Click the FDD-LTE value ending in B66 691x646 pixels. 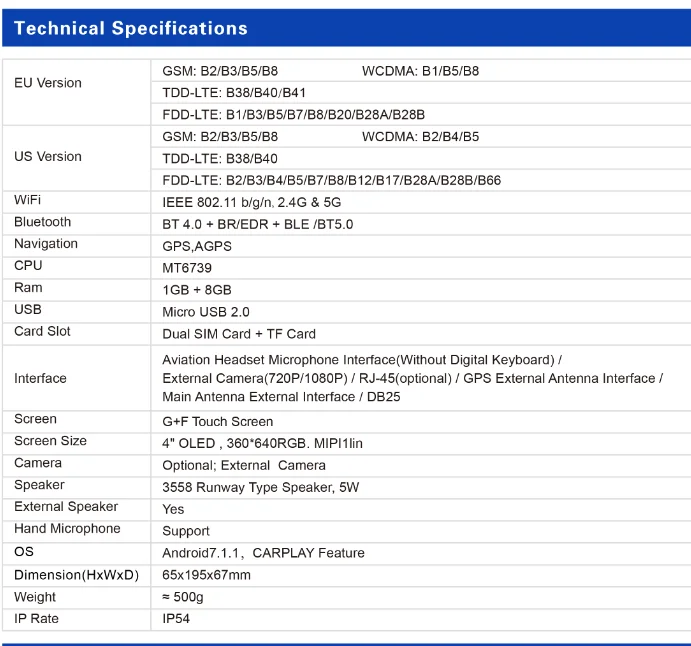[x=331, y=180]
